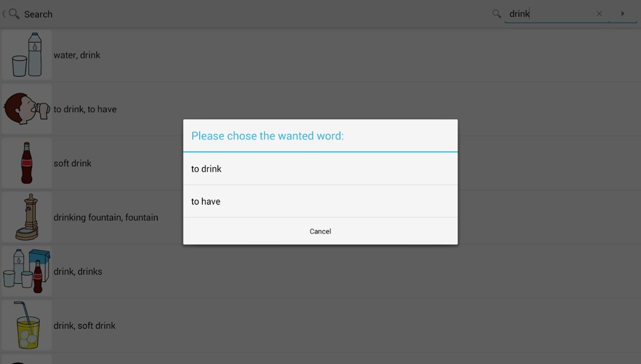Click the 'Search' title text
641x364 pixels.
click(x=38, y=15)
